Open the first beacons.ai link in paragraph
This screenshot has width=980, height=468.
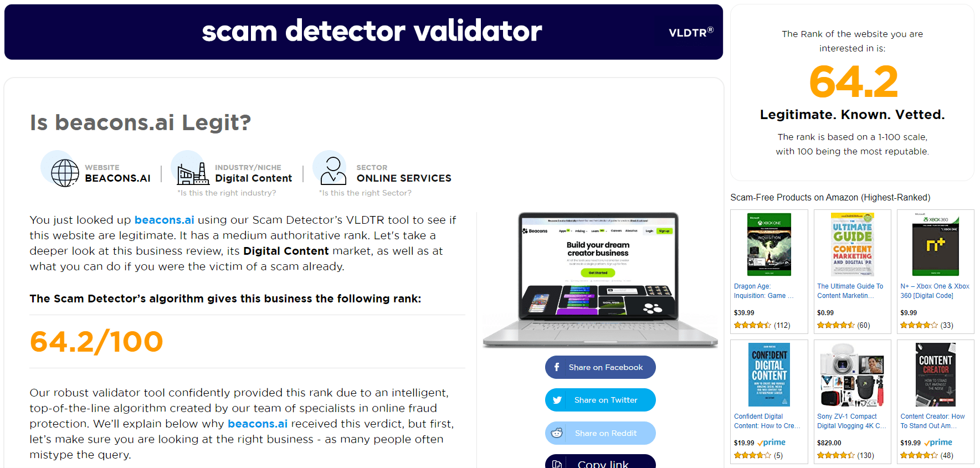tap(165, 220)
